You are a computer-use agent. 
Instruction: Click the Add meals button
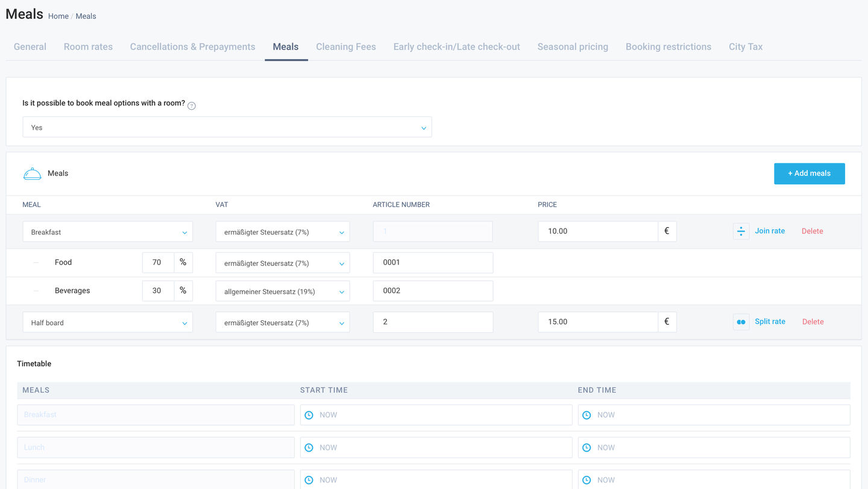pos(810,174)
